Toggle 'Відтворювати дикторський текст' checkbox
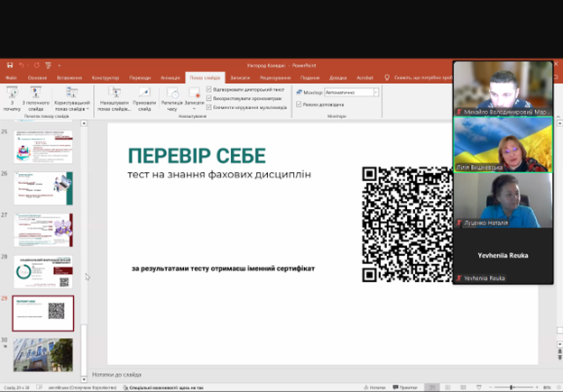This screenshot has width=563, height=392. [x=208, y=89]
